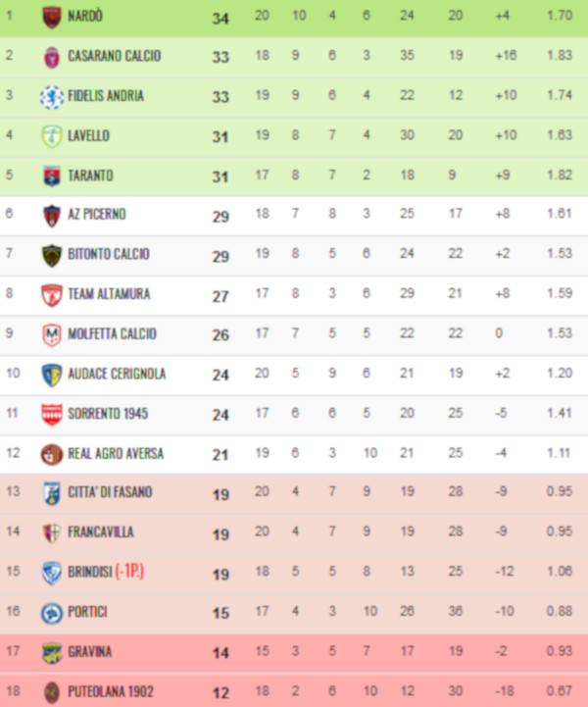Image resolution: width=588 pixels, height=707 pixels.
Task: Open the Puteolana 1902 team link
Action: coord(110,692)
